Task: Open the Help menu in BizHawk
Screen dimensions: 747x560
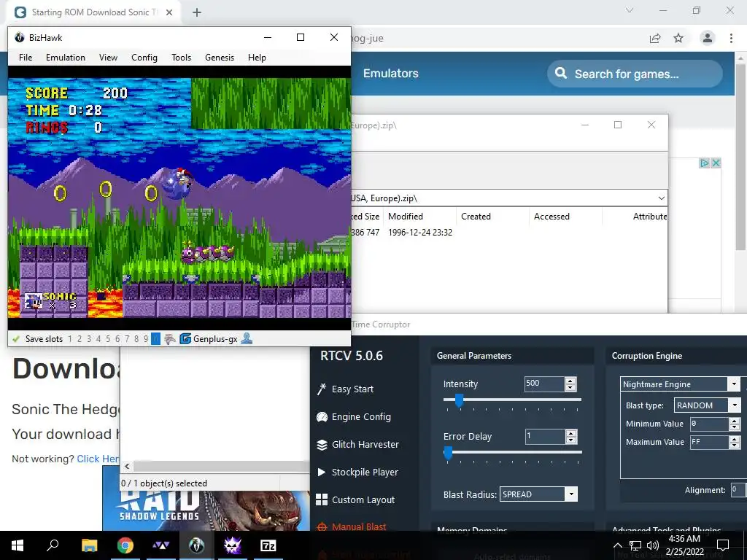Action: point(257,58)
